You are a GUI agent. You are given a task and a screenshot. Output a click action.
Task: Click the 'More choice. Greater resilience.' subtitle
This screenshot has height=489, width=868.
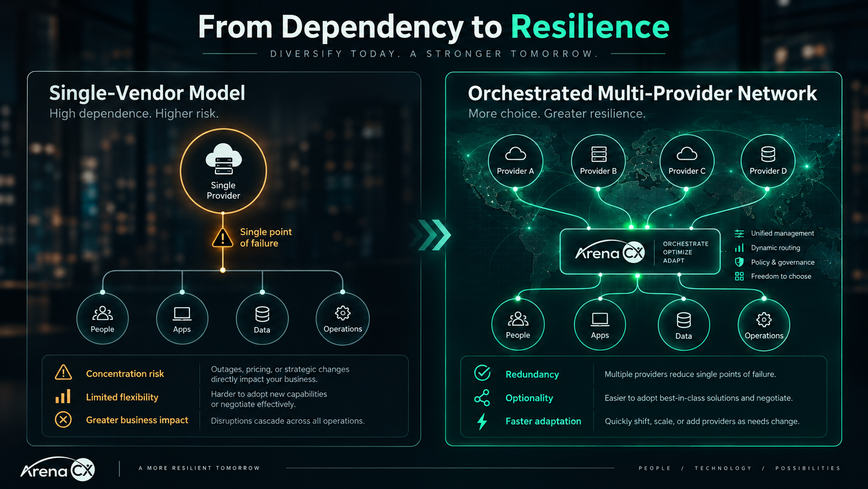click(x=557, y=113)
